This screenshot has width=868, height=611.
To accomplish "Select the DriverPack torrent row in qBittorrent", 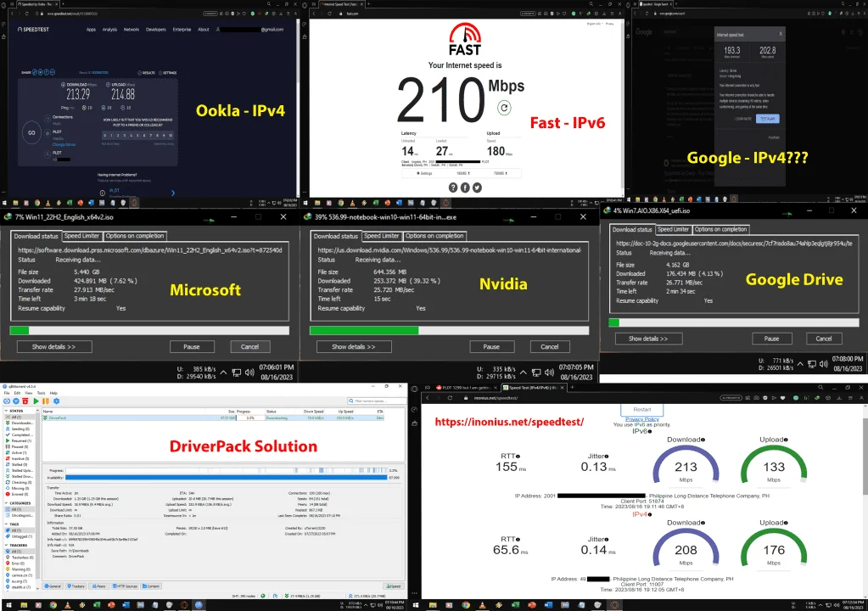I will coord(214,418).
